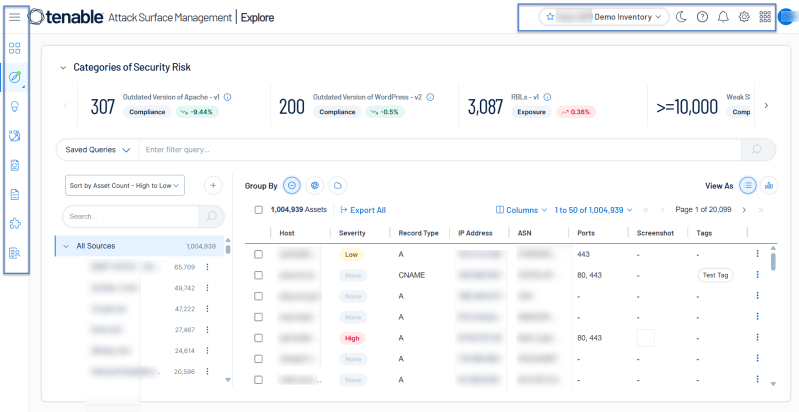
Task: Collapse the Categories of Security Risk section
Action: click(63, 67)
